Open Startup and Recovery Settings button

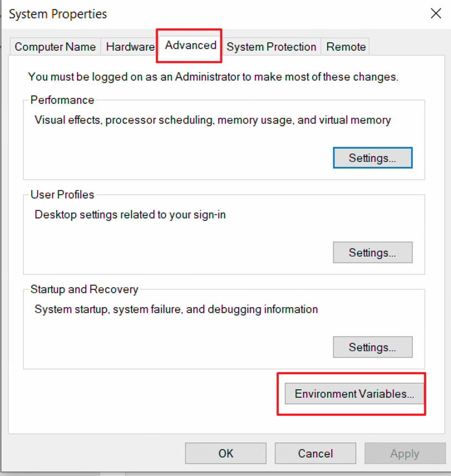372,347
